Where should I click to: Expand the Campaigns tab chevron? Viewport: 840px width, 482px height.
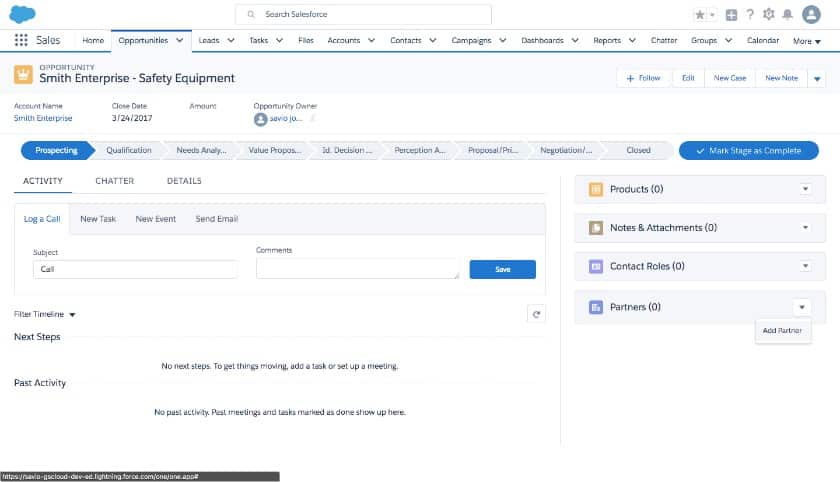coord(502,40)
